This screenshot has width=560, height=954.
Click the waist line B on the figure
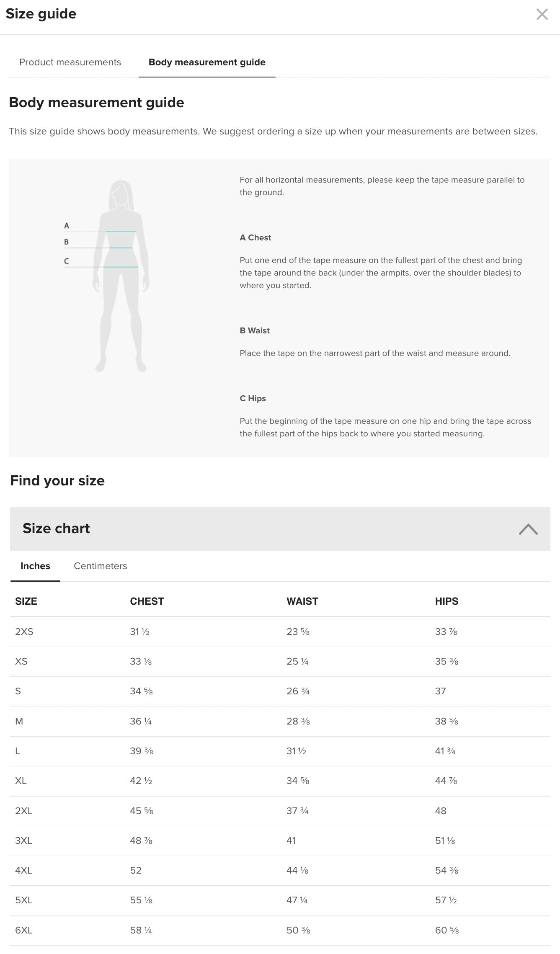121,247
